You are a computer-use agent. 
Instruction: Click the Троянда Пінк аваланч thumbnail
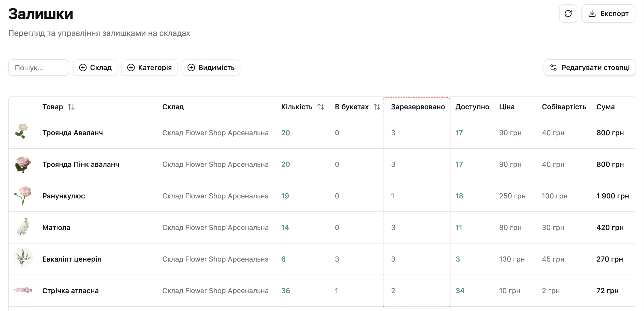23,164
